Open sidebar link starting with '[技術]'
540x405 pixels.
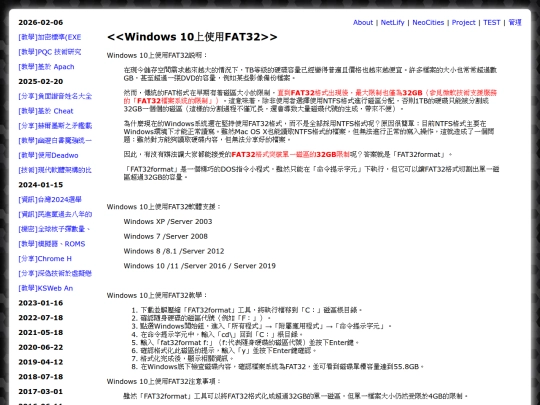click(55, 170)
